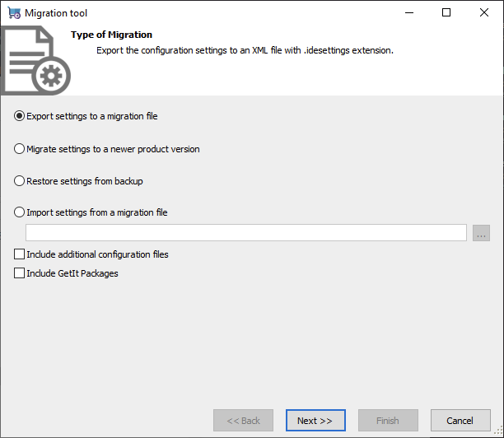Click the Migration tool title bar icon
This screenshot has height=438, width=504.
[x=14, y=13]
